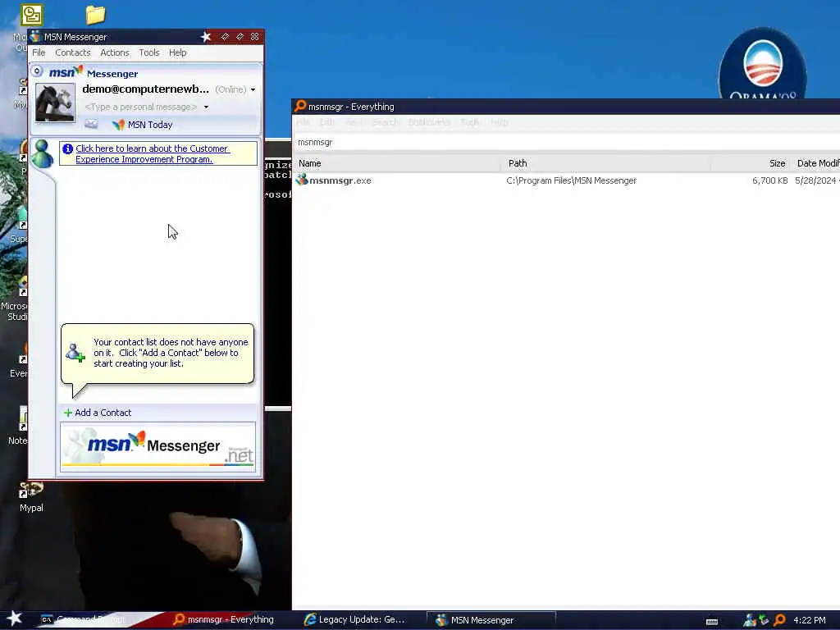
Task: Click the 4:22 PM clock
Action: pos(810,620)
